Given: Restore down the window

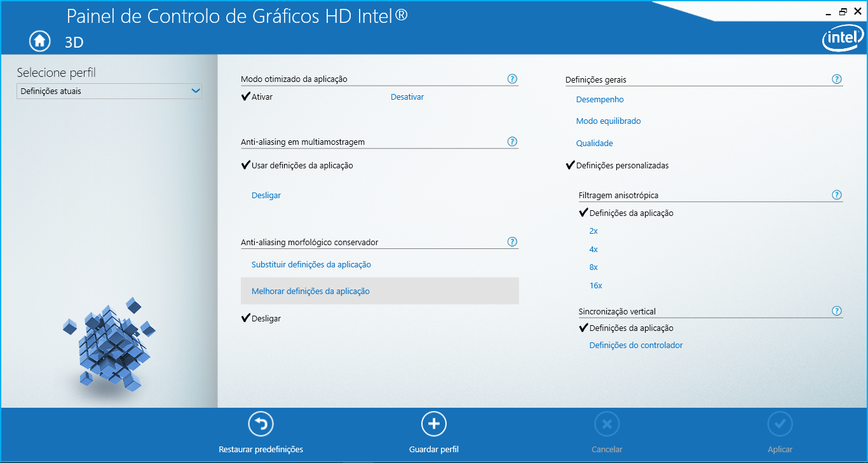Looking at the screenshot, I should pos(843,11).
